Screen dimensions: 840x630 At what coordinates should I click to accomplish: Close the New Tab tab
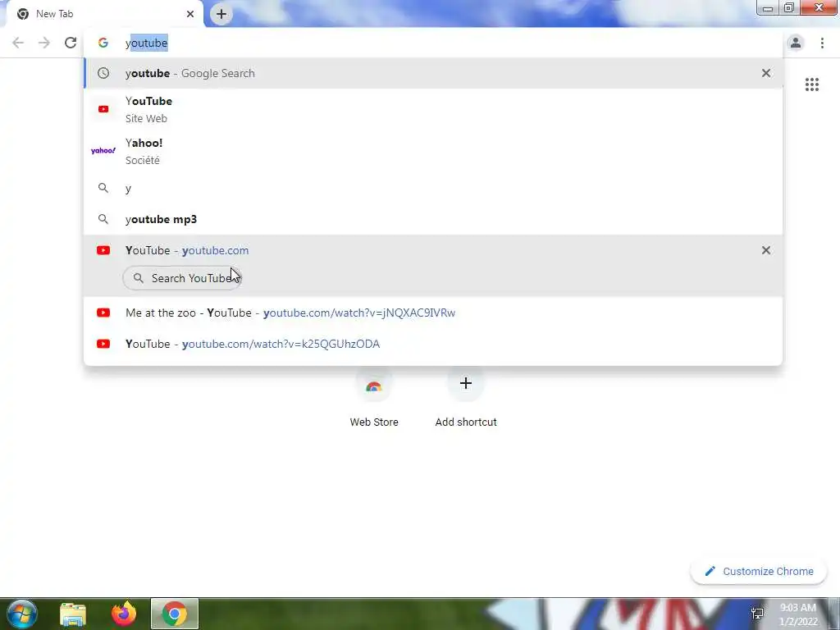coord(190,14)
